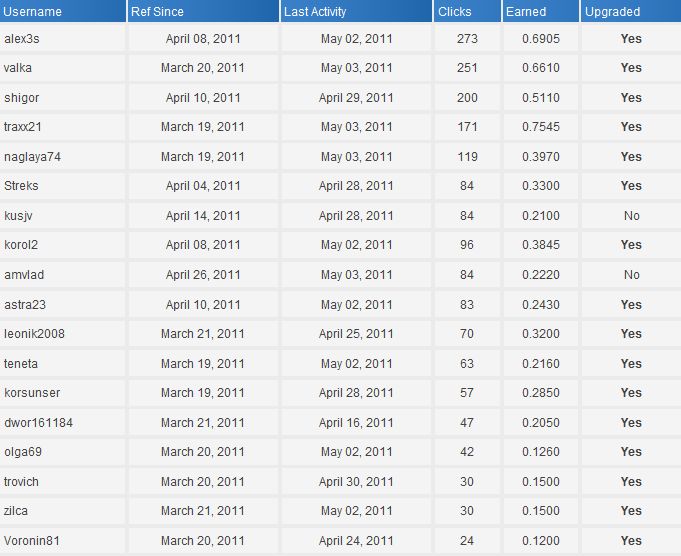Select the kusjv row's No upgraded value
This screenshot has width=681, height=556.
coord(631,215)
